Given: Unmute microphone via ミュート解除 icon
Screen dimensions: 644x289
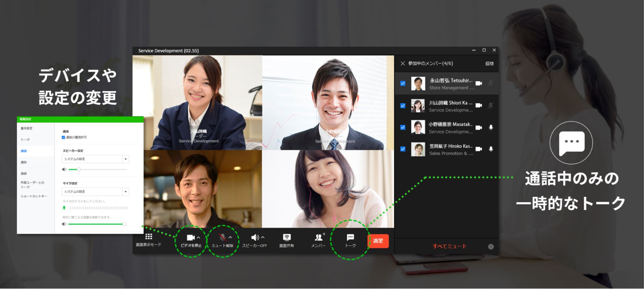Looking at the screenshot, I should [222, 238].
